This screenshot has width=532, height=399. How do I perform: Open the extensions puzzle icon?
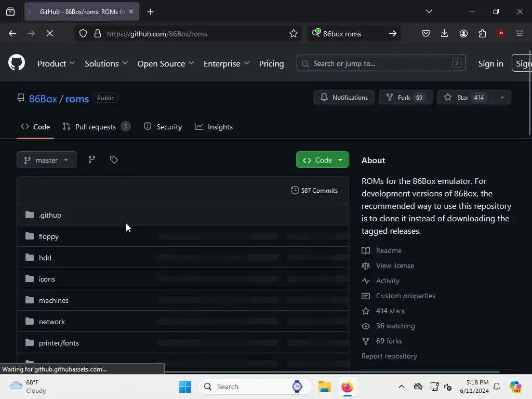[x=482, y=33]
